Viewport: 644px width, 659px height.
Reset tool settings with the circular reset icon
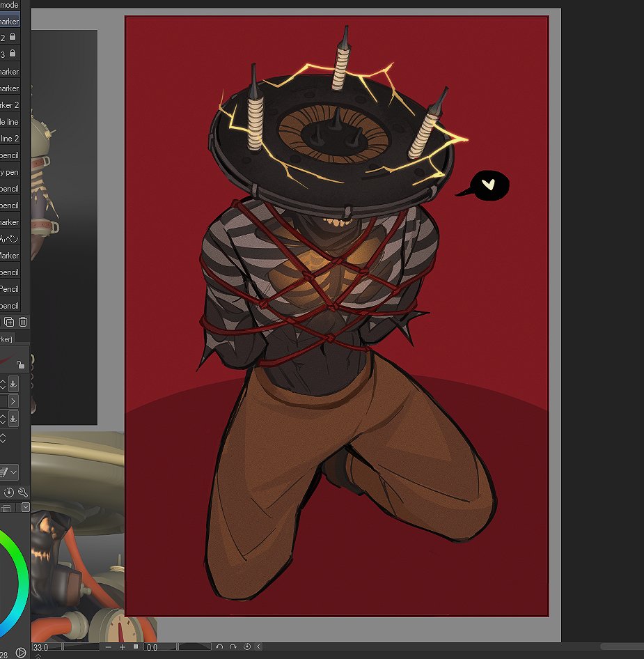point(9,492)
